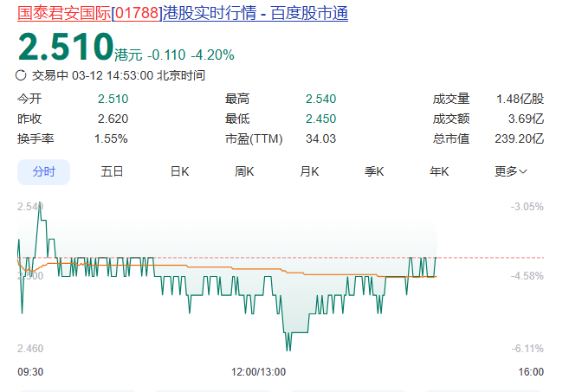Screen dimensions: 569x392
Task: Click the 总市值 value 239.20亿
Action: [x=520, y=138]
